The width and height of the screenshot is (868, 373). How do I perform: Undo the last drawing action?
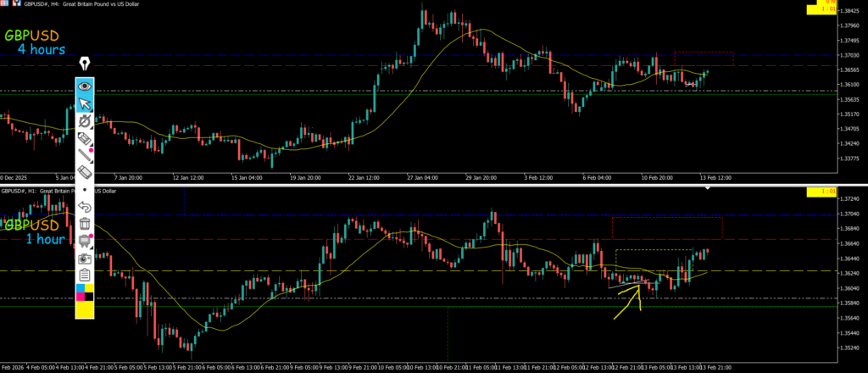[85, 207]
